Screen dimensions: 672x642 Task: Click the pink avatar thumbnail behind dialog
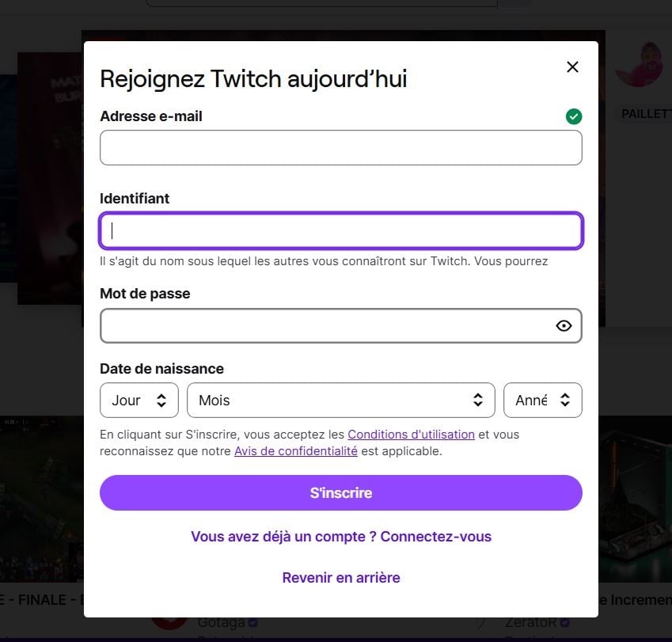(x=639, y=64)
